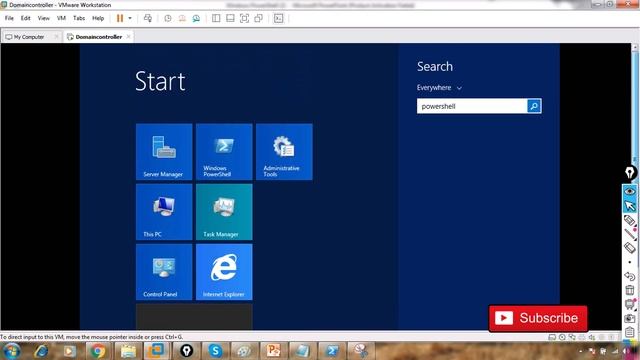Open the console view icon
This screenshot has height=360, width=640.
278,18
